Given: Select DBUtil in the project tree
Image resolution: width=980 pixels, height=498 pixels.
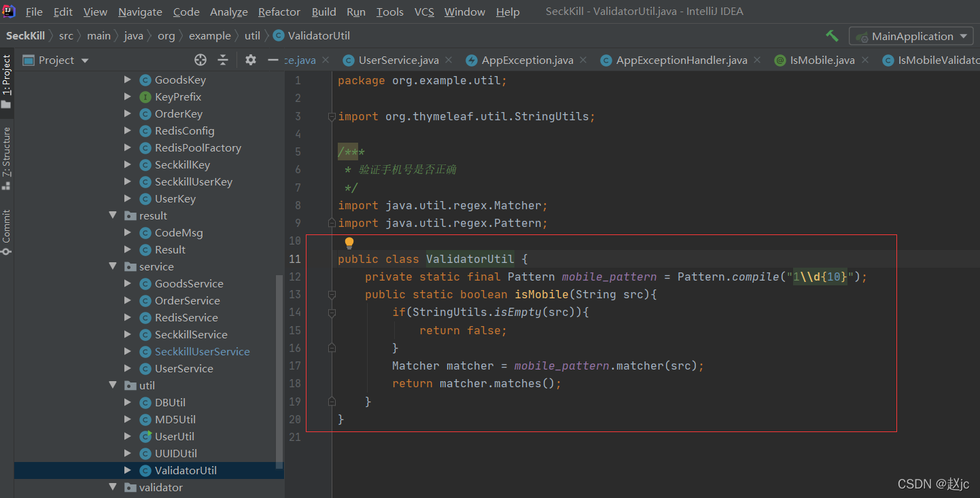Looking at the screenshot, I should 170,402.
